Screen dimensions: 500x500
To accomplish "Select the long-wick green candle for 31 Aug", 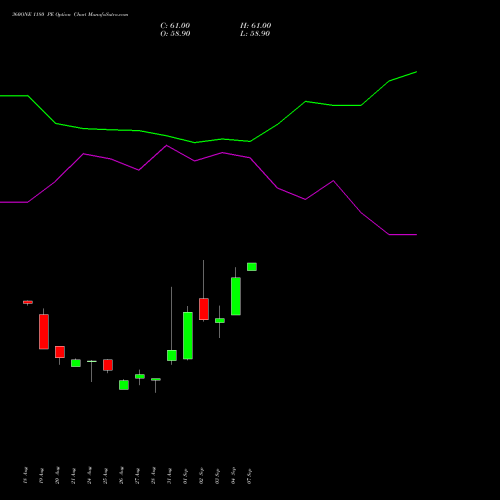I will click(172, 355).
